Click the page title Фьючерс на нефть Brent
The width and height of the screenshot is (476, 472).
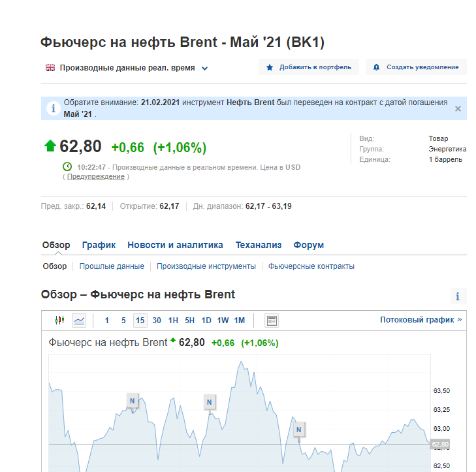182,42
